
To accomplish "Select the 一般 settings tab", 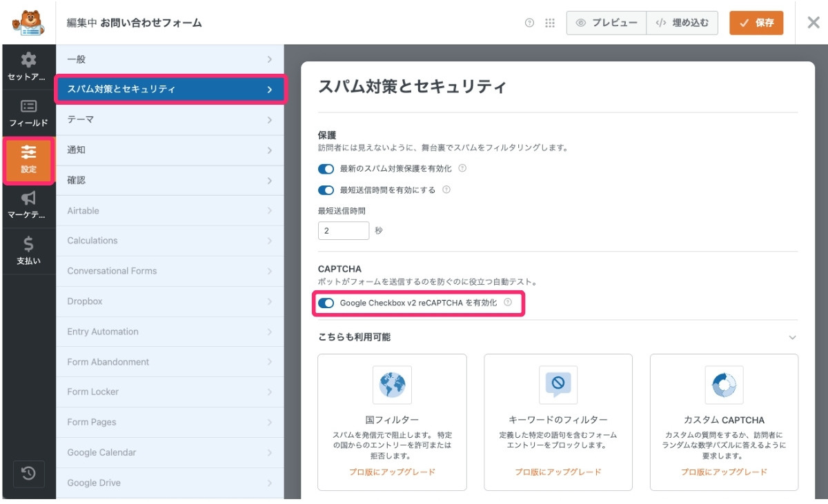I will coord(169,59).
